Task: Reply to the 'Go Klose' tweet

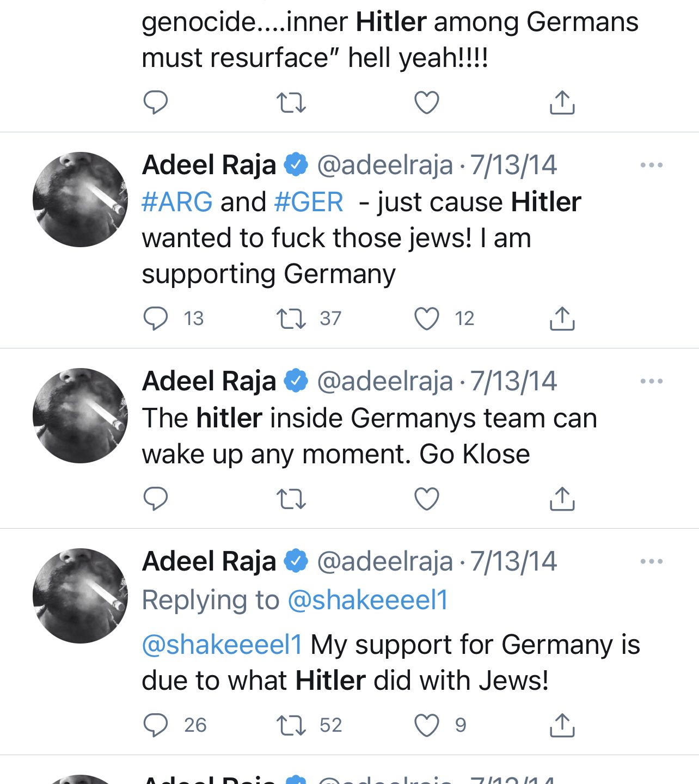Action: [155, 498]
